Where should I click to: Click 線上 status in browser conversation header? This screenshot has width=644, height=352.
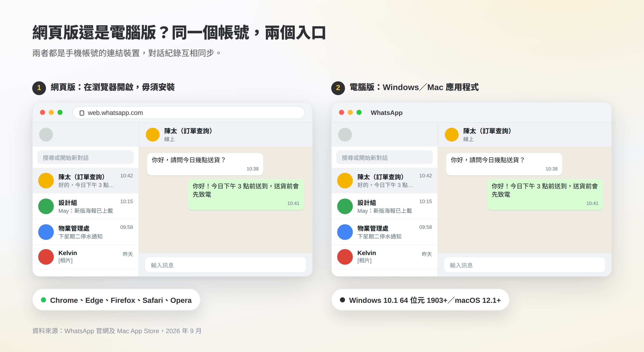(x=169, y=139)
